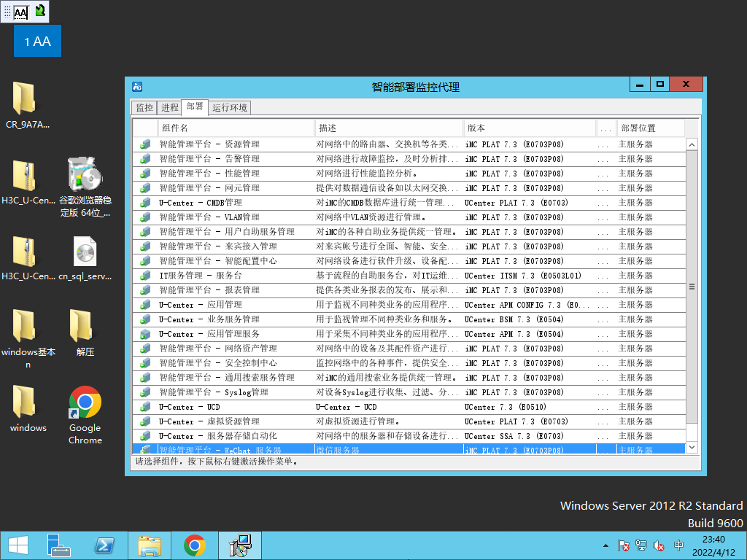
Task: Click the list scroll-down arrow
Action: pos(692,447)
